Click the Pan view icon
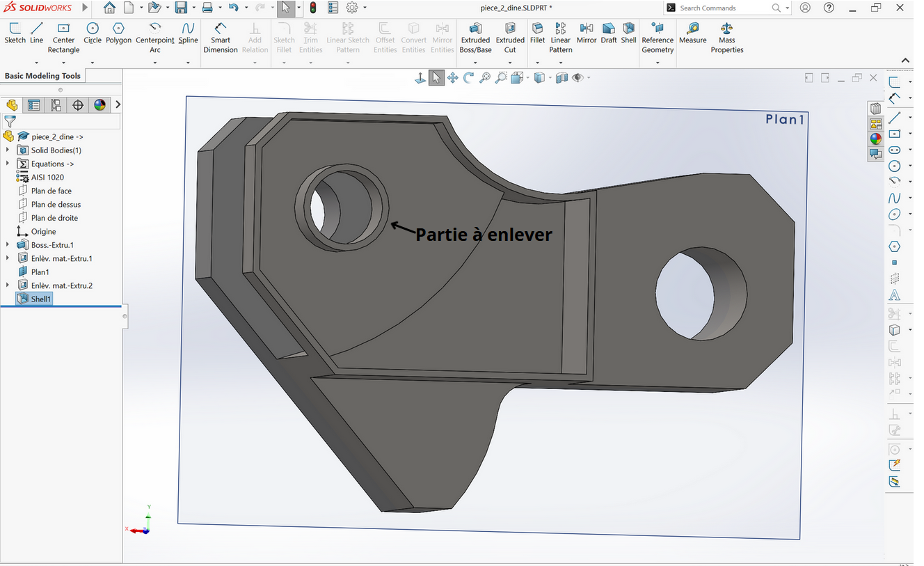 pyautogui.click(x=452, y=78)
